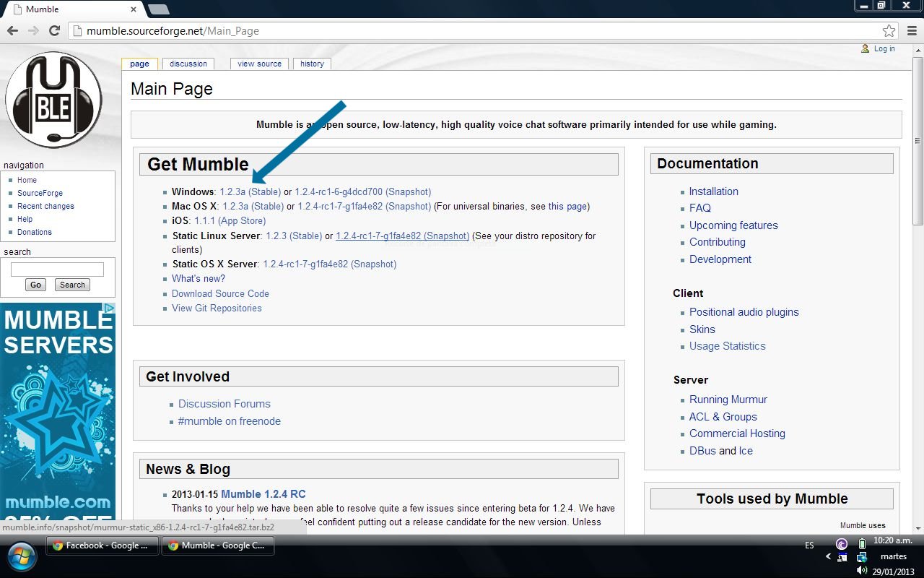Click the network tray icon

point(861,557)
